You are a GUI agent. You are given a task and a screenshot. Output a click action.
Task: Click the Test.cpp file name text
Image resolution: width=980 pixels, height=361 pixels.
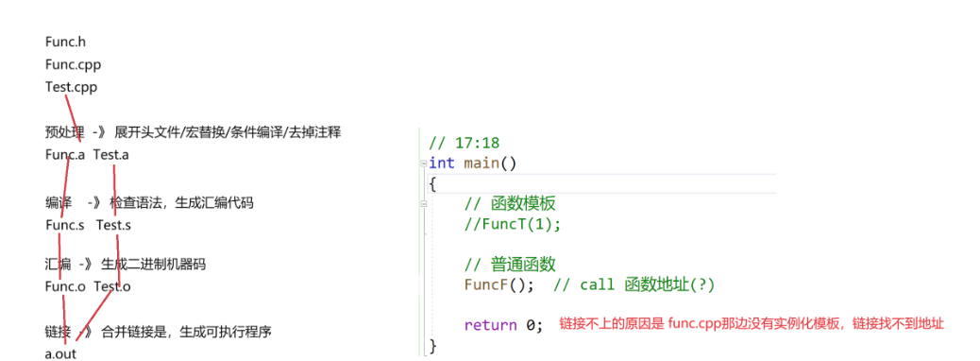tap(71, 87)
